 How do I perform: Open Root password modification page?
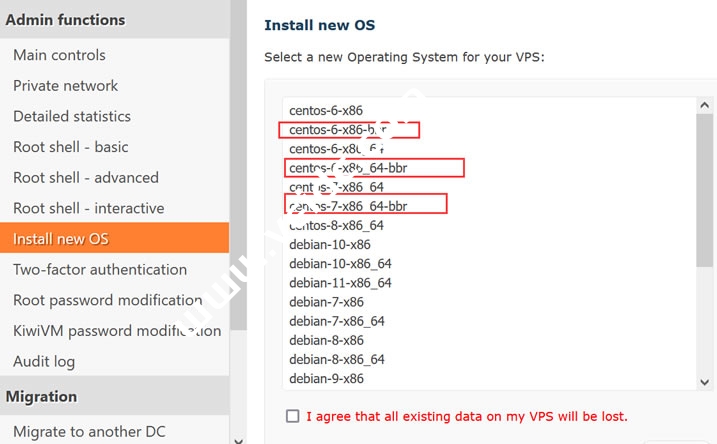point(107,300)
